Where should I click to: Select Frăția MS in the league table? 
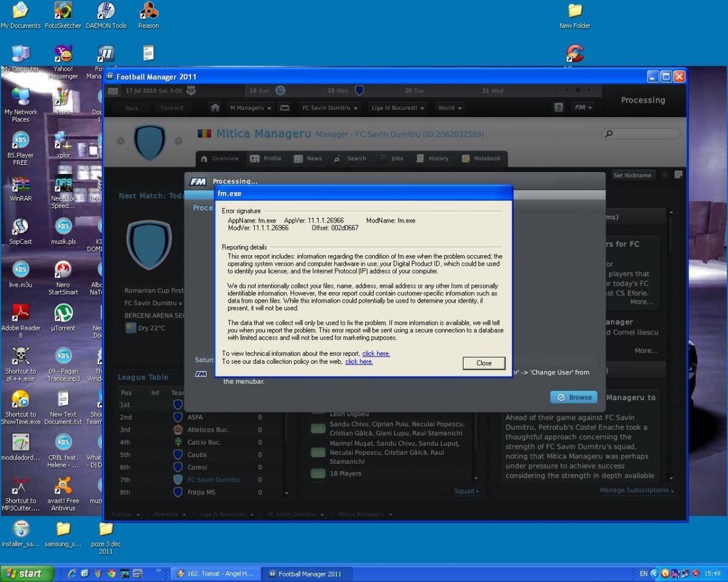[x=201, y=492]
